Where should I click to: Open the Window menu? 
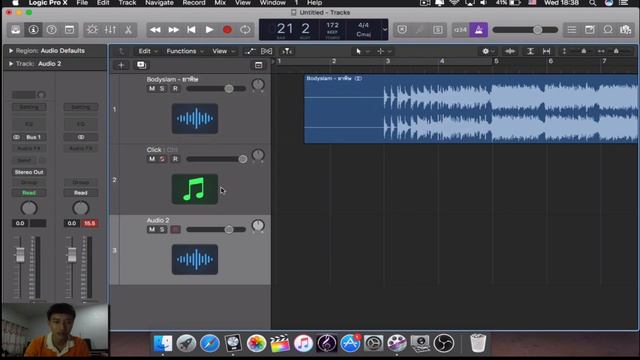[x=273, y=3]
